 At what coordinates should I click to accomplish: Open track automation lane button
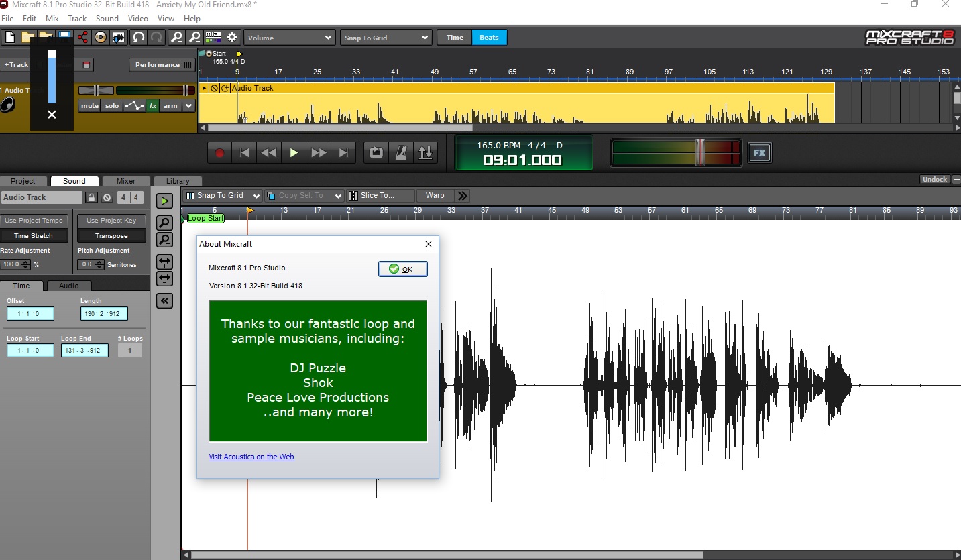click(x=135, y=106)
